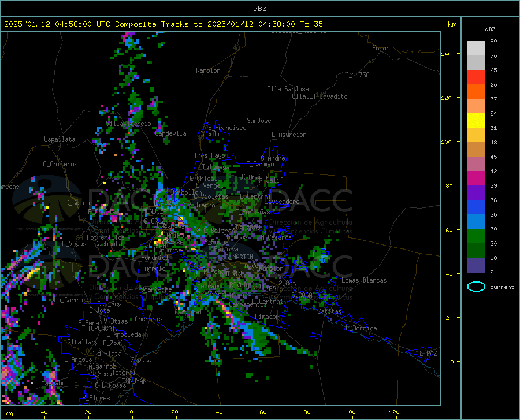520x420 pixels.
Task: Click the L_Dormida place label
Action: [361, 328]
